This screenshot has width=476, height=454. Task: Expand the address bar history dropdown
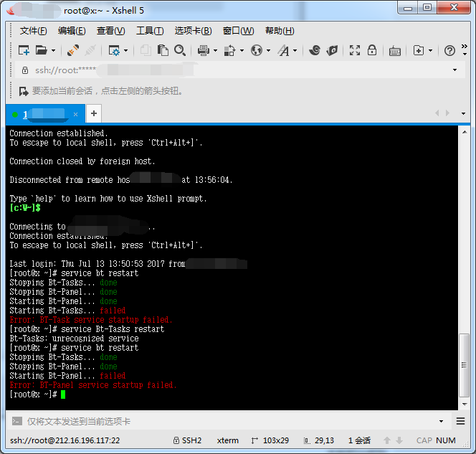(x=454, y=70)
